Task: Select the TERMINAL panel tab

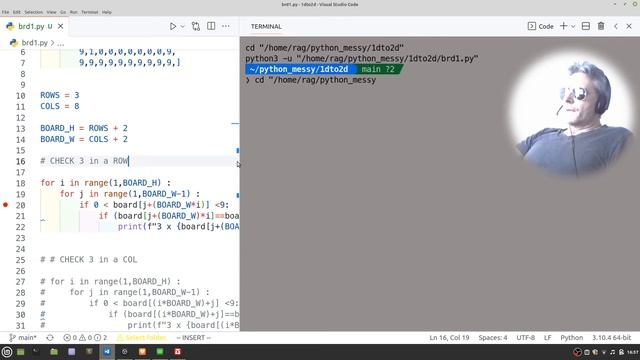Action: click(x=266, y=26)
